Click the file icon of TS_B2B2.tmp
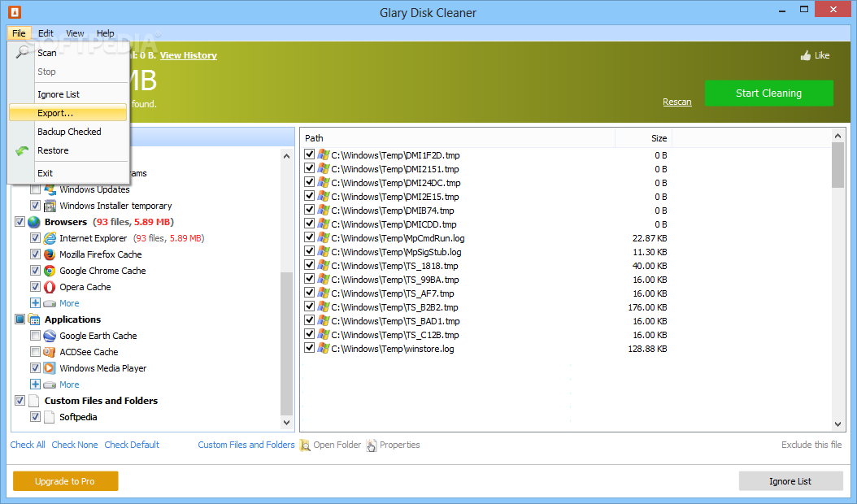 (324, 306)
